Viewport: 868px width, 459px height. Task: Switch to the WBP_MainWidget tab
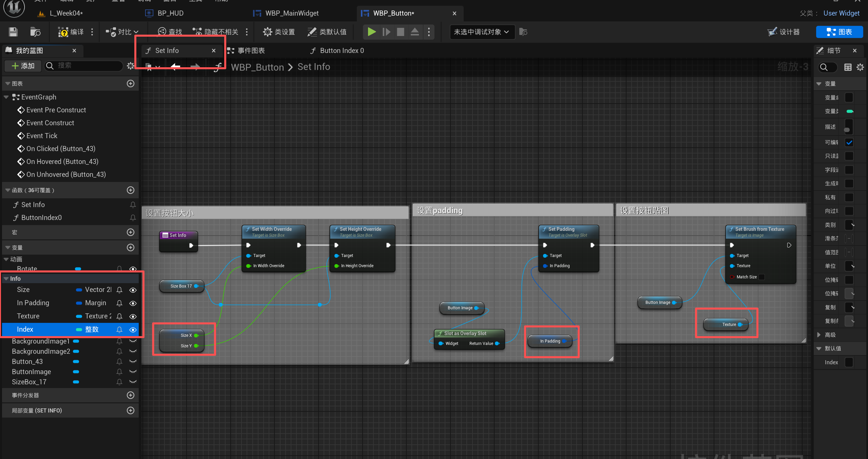pyautogui.click(x=286, y=13)
